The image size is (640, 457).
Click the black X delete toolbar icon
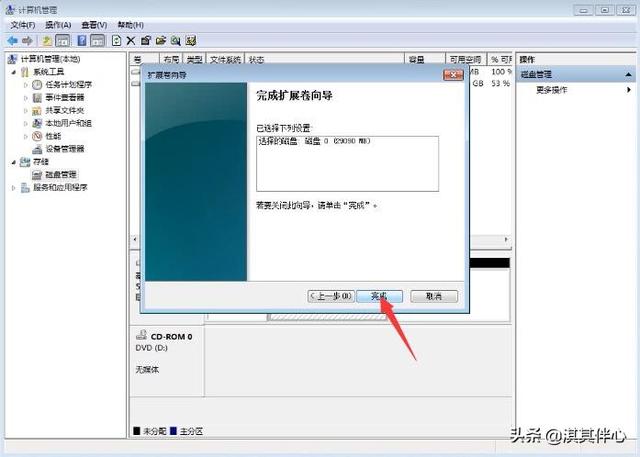point(131,41)
